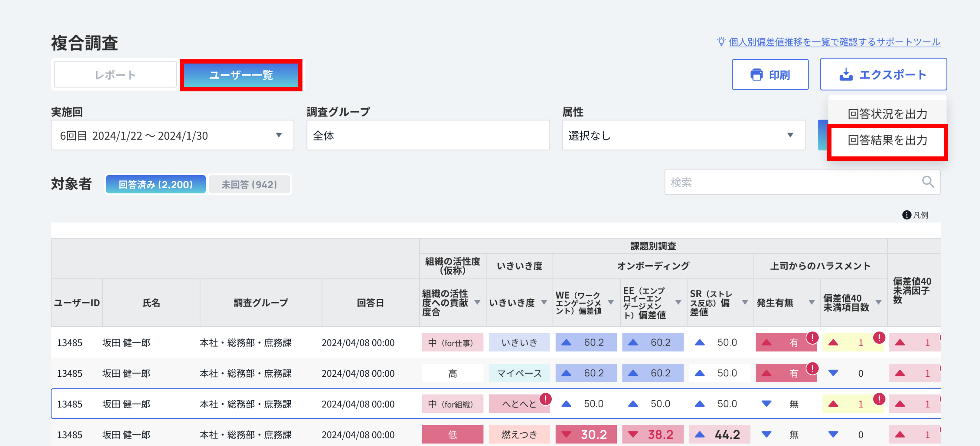Viewport: 980px width, 446px height.
Task: Click the red down-arrow icon in 30.2 cell
Action: [566, 434]
